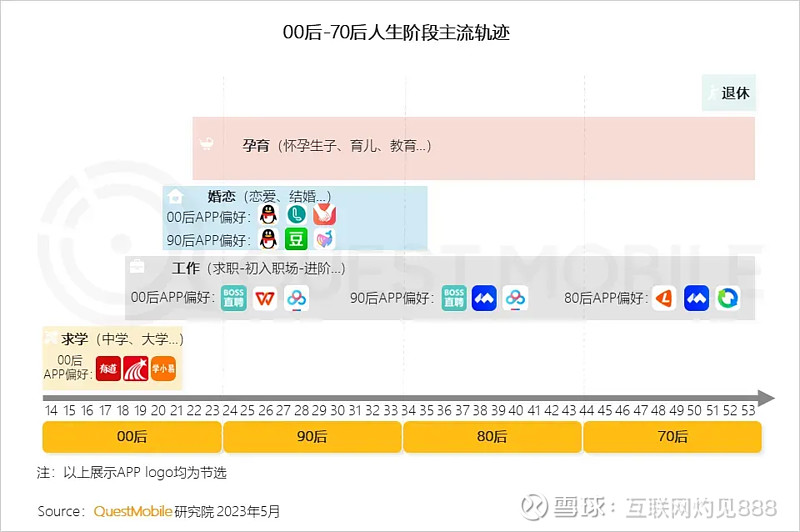Click the green L icon in 00后 婚恋 row
Viewport: 800px width, 532px height.
click(296, 214)
